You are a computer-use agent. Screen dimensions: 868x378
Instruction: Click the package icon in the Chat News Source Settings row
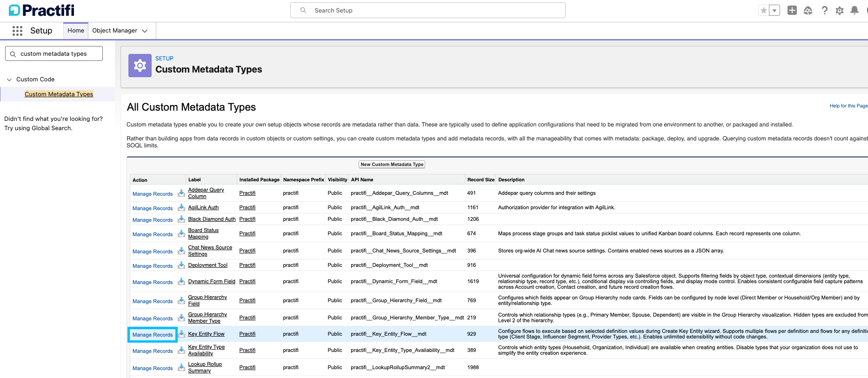point(181,251)
